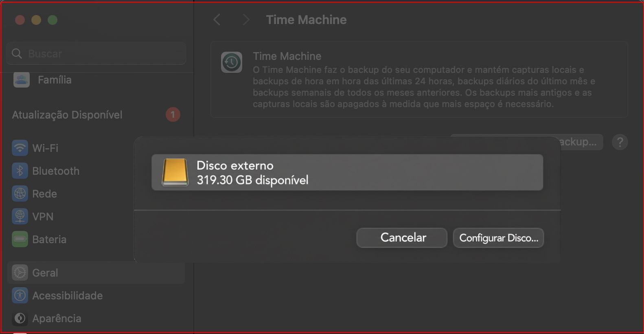Select the Bateria battery icon
Screen dimensions: 644x334
tap(20, 239)
